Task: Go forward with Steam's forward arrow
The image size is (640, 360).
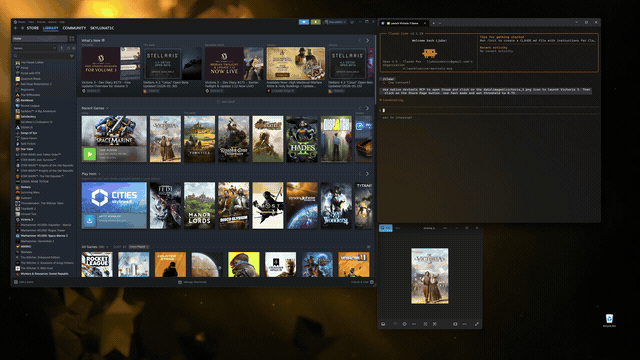Action: tap(22, 28)
